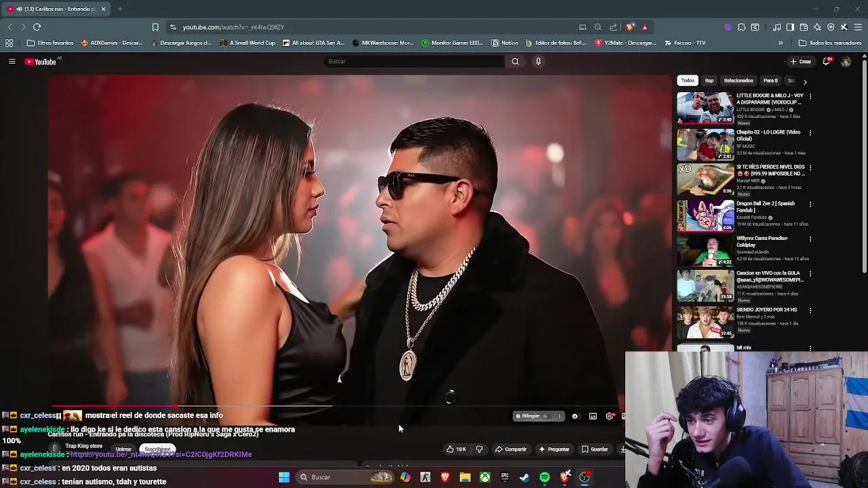
Task: Click the Windows Start button
Action: click(x=284, y=478)
